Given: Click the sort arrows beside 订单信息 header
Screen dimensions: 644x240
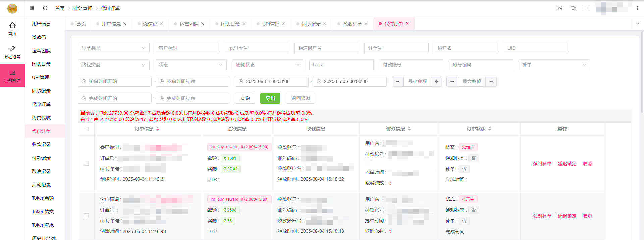Looking at the screenshot, I should pos(158,129).
